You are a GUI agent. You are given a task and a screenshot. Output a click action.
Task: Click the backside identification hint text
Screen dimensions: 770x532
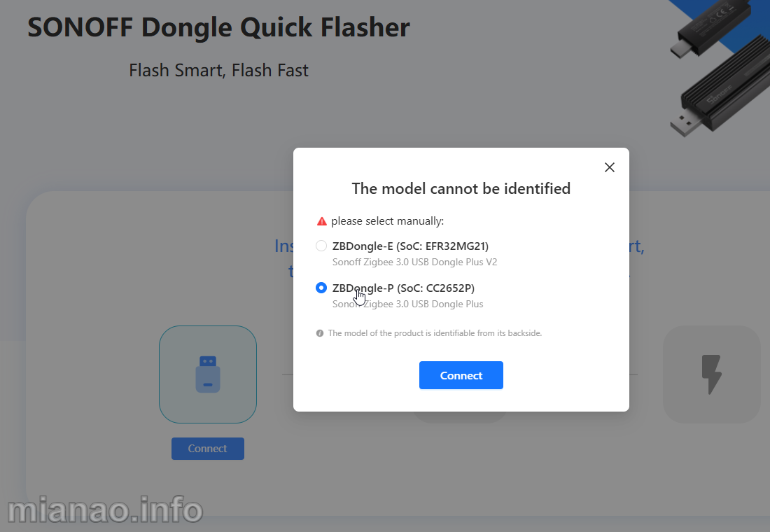click(435, 333)
